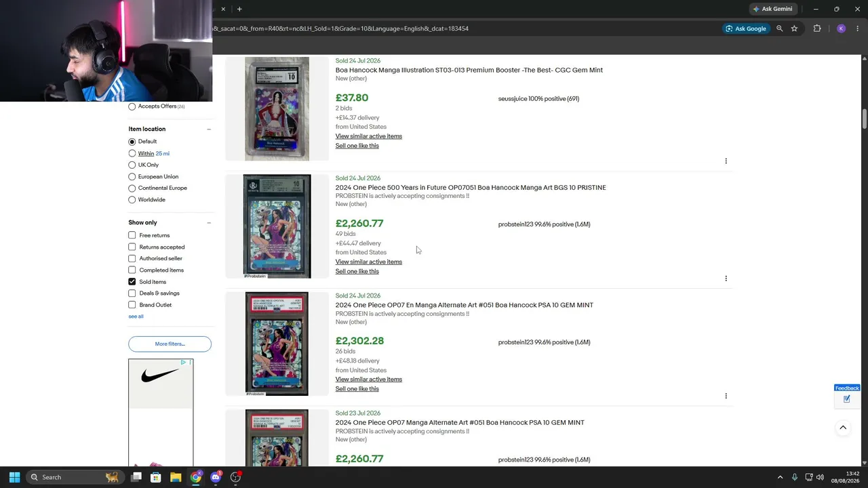Open a new browser tab with plus
The height and width of the screenshot is (488, 868).
(239, 9)
